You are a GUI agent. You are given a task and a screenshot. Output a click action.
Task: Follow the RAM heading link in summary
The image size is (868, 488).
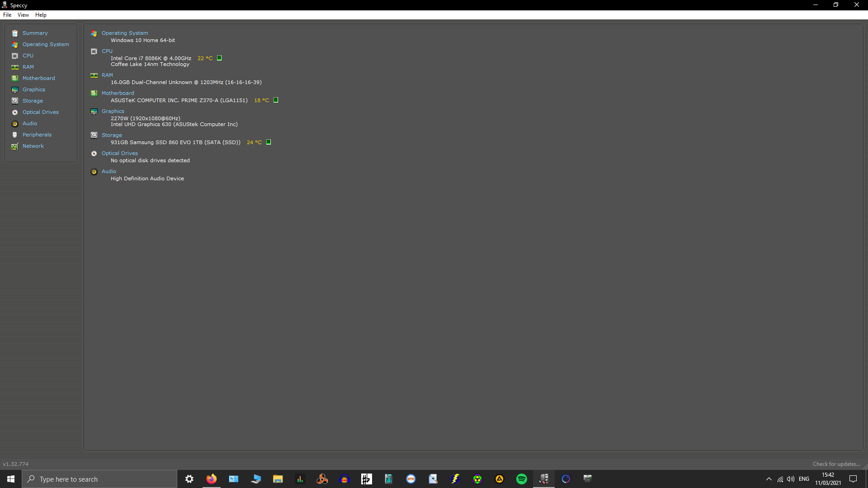107,75
